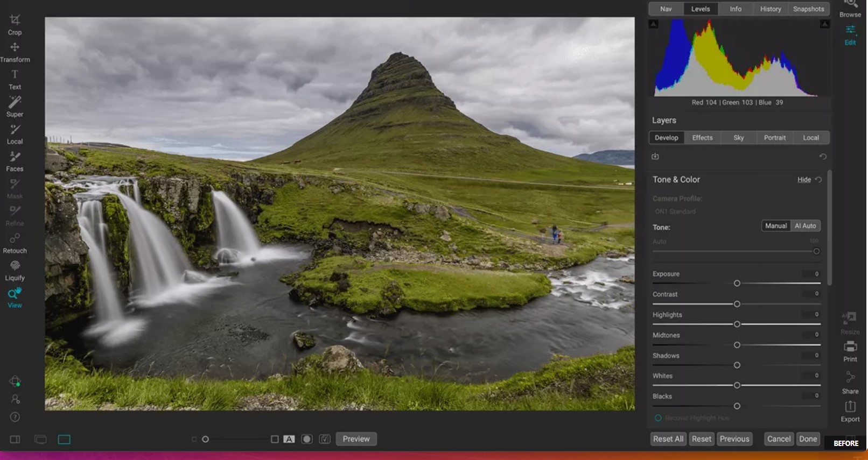
Task: Open the Share options
Action: (x=850, y=383)
